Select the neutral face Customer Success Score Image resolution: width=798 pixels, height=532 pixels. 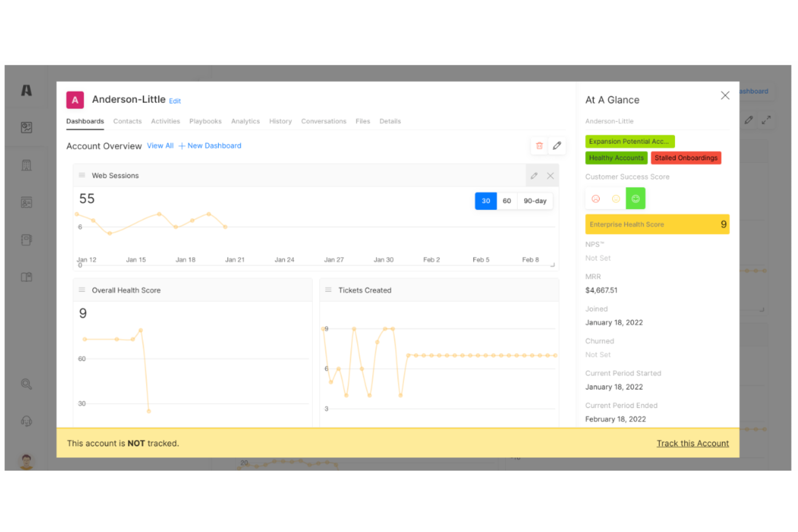[615, 198]
